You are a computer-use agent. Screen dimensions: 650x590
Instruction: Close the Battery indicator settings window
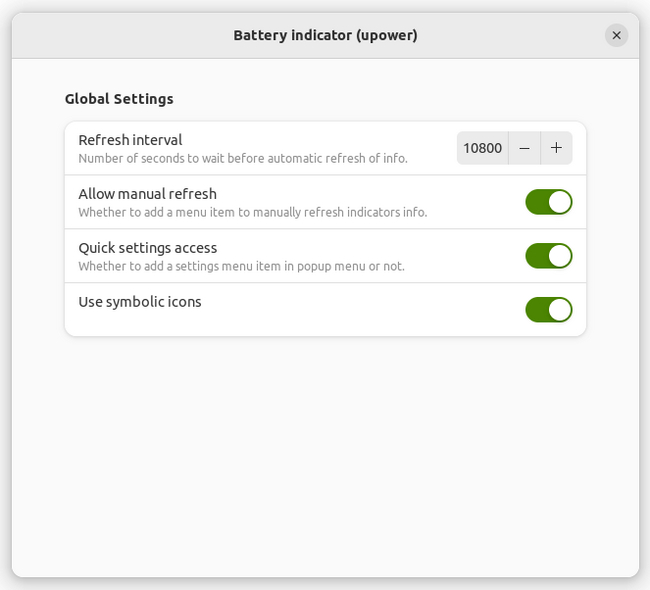click(x=616, y=35)
